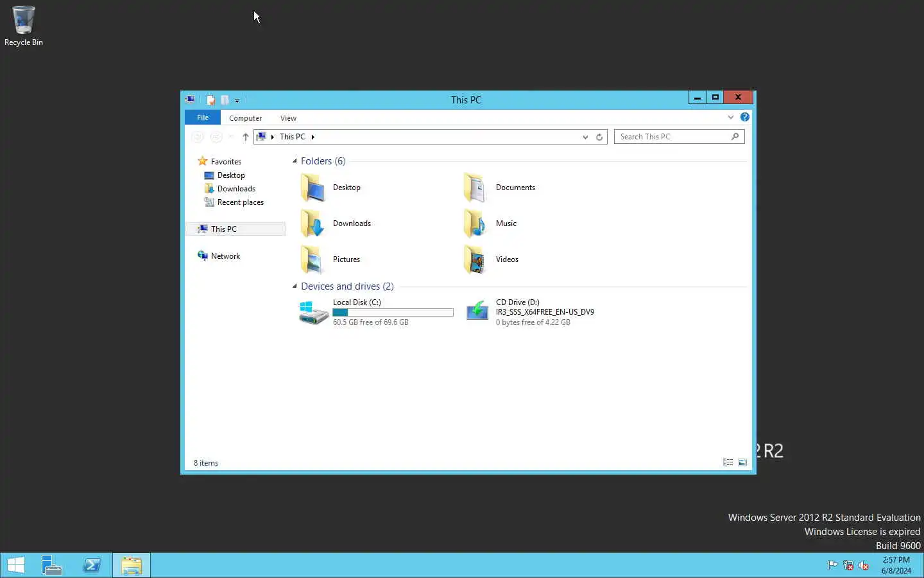Click the File Explorer taskbar button
The height and width of the screenshot is (578, 924).
(x=132, y=566)
